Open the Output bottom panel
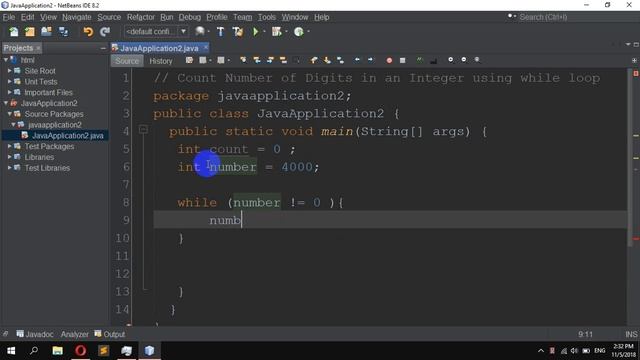The height and width of the screenshot is (360, 640). (110, 334)
